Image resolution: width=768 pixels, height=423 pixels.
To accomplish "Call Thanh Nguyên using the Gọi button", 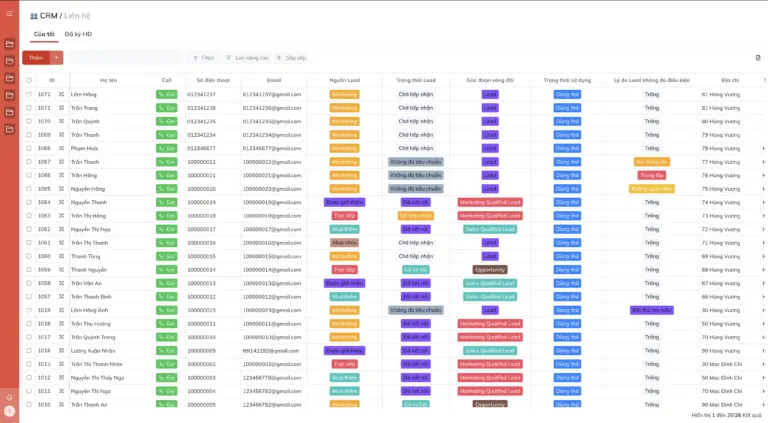I will (x=167, y=269).
